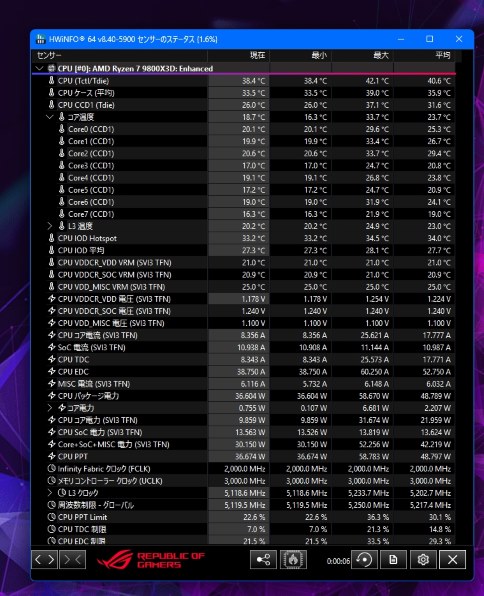Click the log file document icon

pos(394,560)
